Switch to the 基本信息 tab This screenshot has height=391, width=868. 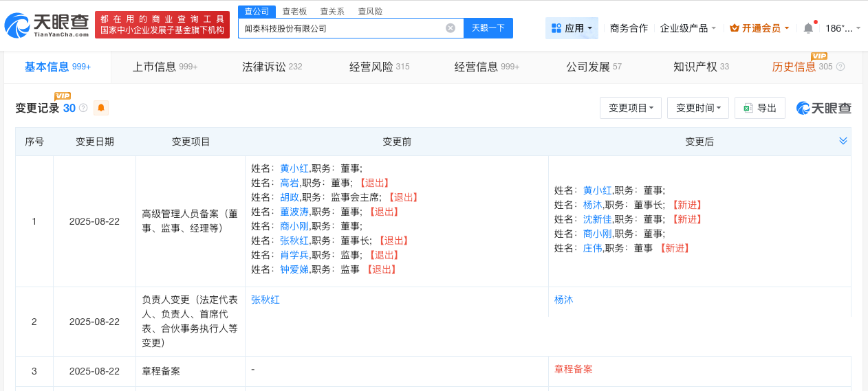tap(58, 67)
